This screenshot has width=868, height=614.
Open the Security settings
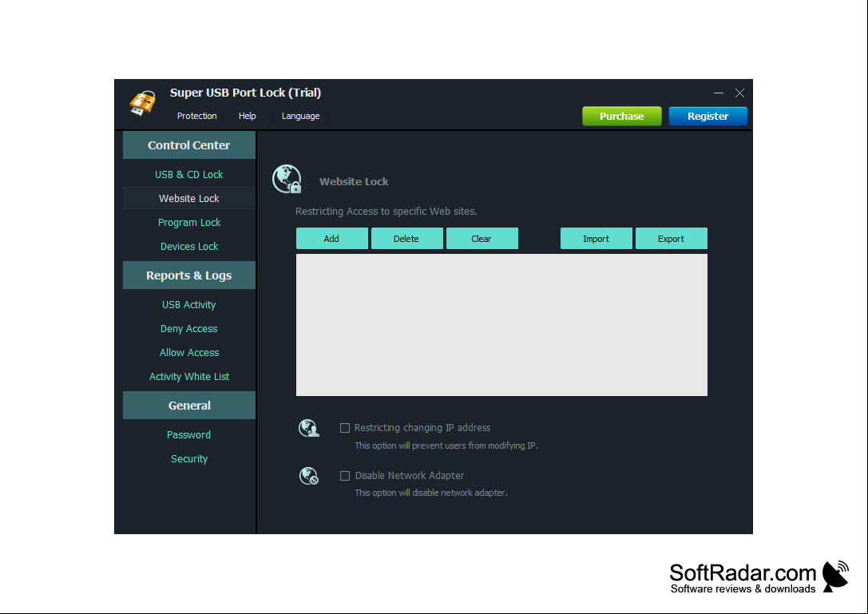(188, 458)
